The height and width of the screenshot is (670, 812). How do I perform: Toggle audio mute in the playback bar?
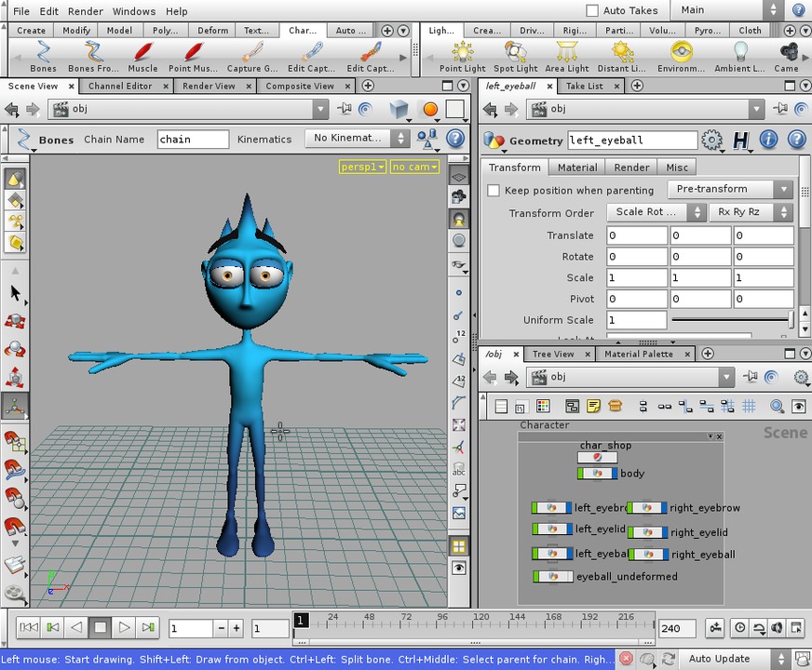776,627
